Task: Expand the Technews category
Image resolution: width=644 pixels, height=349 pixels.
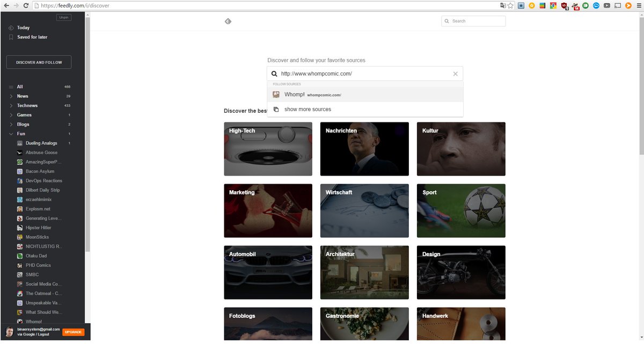Action: point(11,106)
